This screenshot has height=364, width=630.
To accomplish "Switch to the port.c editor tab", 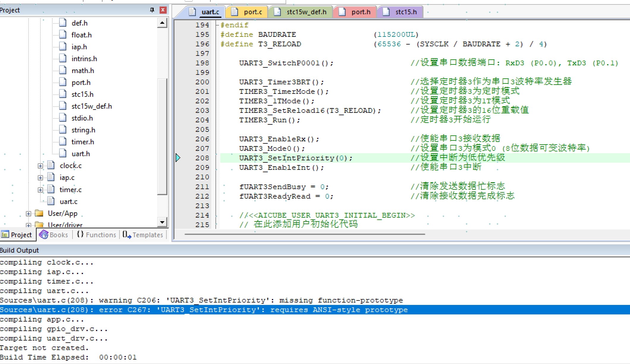I will pyautogui.click(x=247, y=12).
